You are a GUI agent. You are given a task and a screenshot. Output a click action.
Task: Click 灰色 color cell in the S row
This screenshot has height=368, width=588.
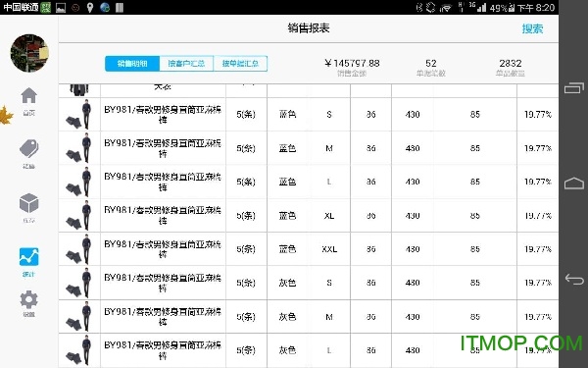(287, 283)
